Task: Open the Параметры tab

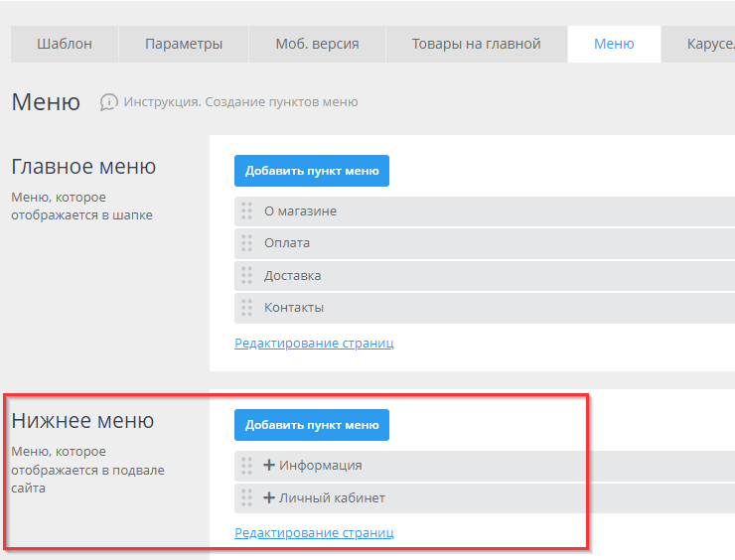Action: pyautogui.click(x=184, y=44)
